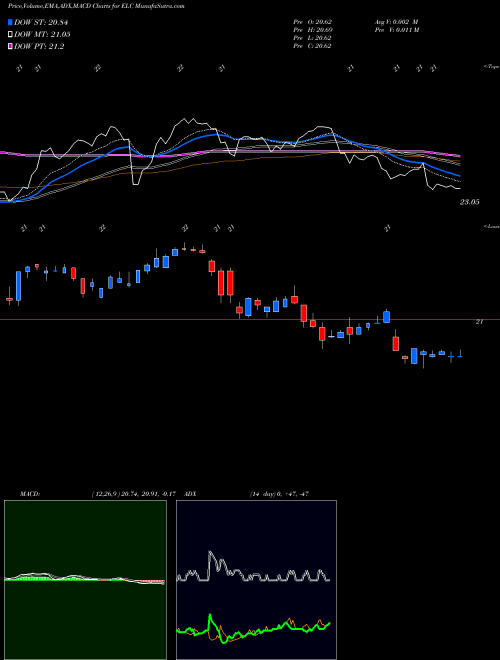Click the 'Avg V: 0.002 M' value
The image size is (500, 660).
pos(396,22)
